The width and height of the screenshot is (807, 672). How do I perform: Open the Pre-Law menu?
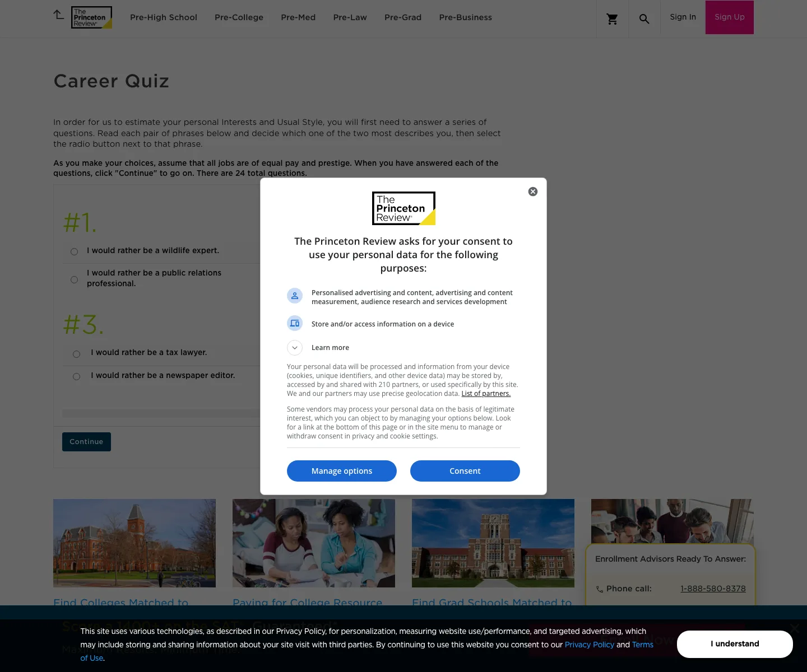[x=350, y=17]
